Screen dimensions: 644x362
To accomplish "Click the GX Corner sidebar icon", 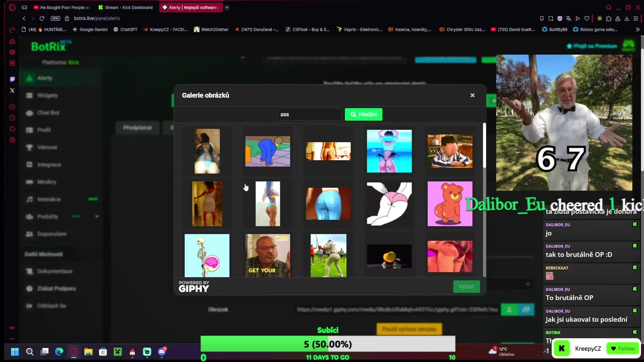I will coord(12,328).
